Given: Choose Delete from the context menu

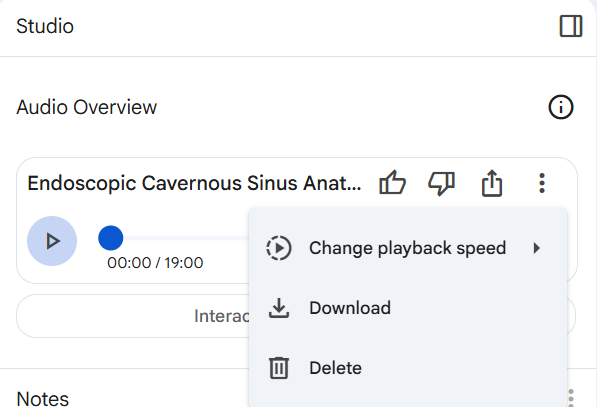Looking at the screenshot, I should pyautogui.click(x=408, y=368).
